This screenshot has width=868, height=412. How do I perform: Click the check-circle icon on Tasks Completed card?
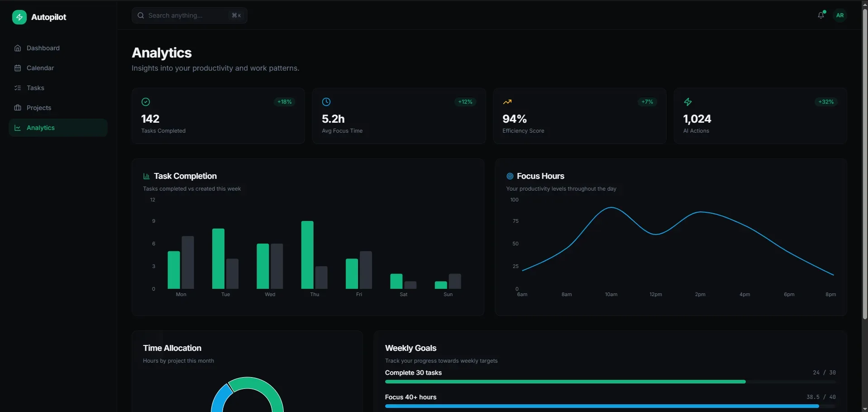click(x=145, y=102)
